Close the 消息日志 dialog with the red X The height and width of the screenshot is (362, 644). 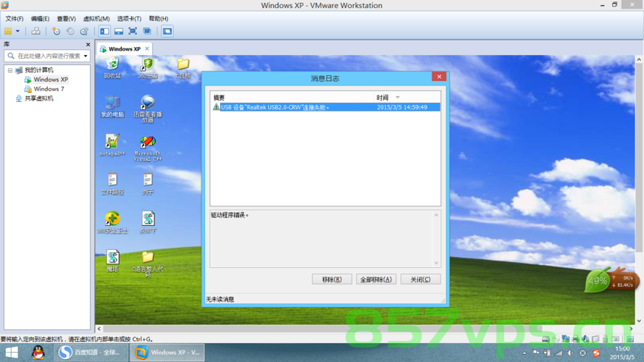(439, 76)
